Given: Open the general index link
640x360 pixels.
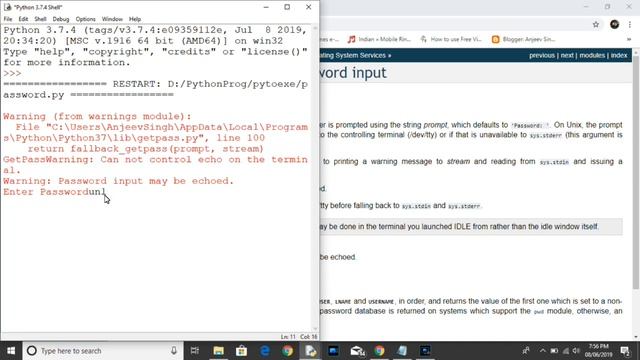Looking at the screenshot, I should (x=619, y=56).
